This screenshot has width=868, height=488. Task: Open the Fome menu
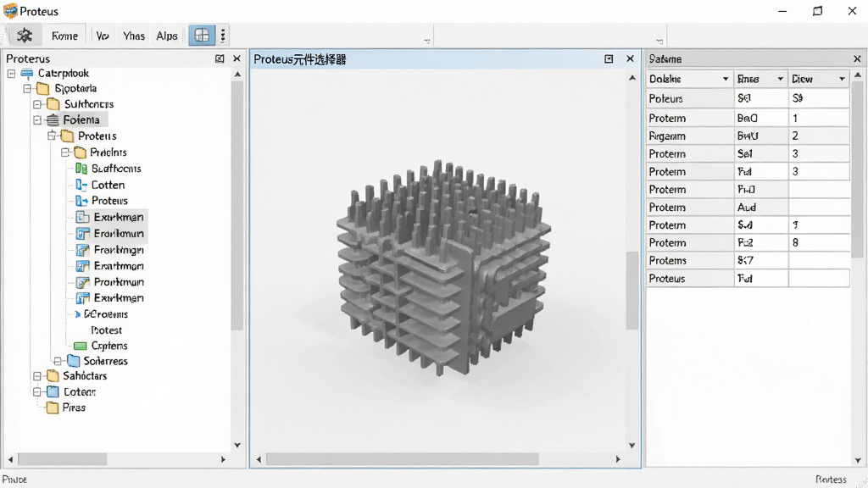pos(64,36)
